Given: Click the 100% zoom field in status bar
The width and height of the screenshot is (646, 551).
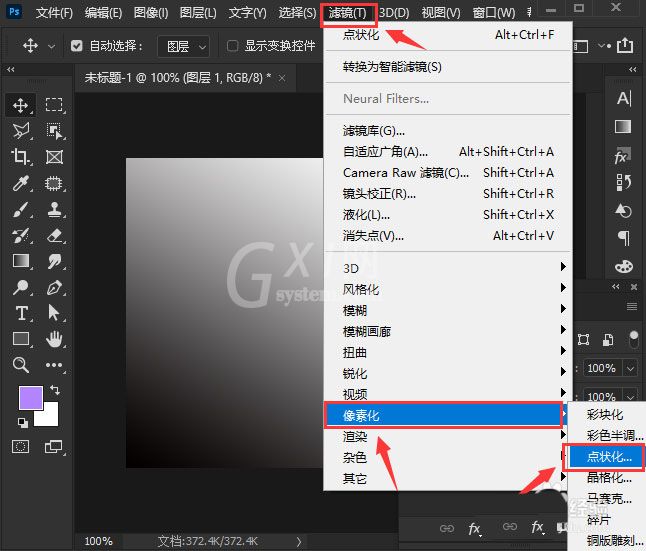Looking at the screenshot, I should pos(98,541).
